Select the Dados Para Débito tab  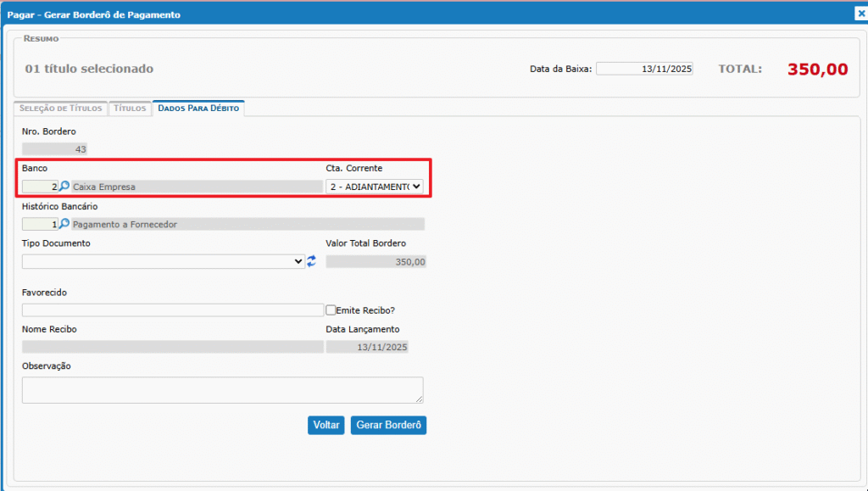pos(198,109)
